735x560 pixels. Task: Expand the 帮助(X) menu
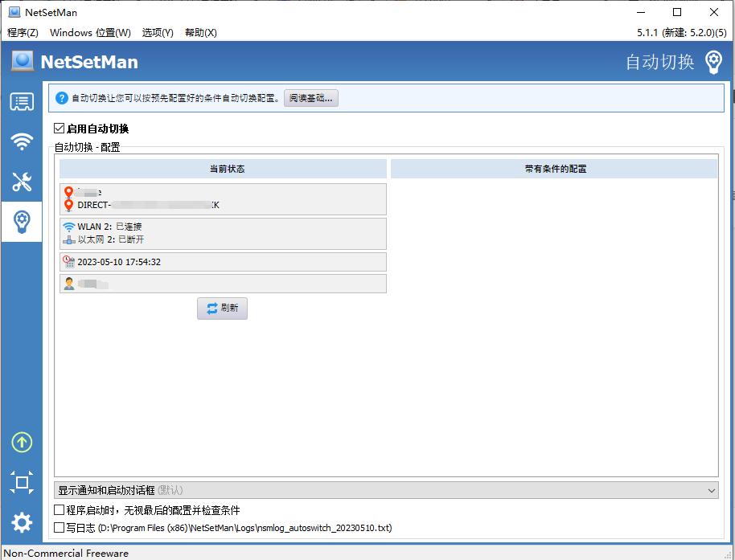pos(200,33)
